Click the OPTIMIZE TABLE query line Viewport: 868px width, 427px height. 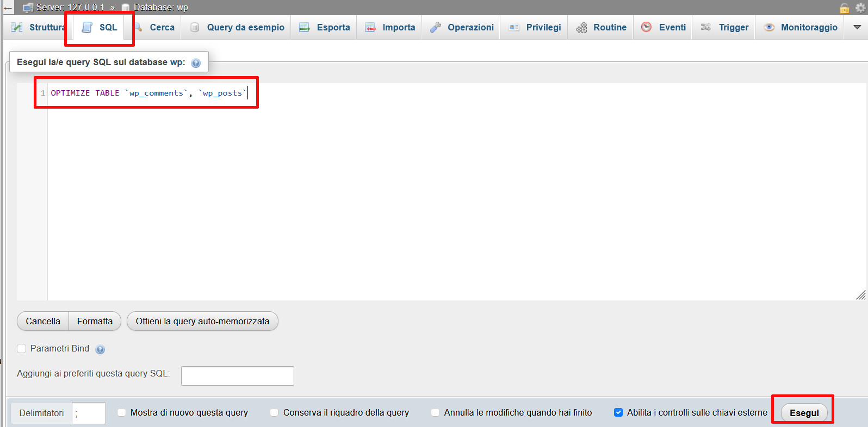click(x=148, y=93)
